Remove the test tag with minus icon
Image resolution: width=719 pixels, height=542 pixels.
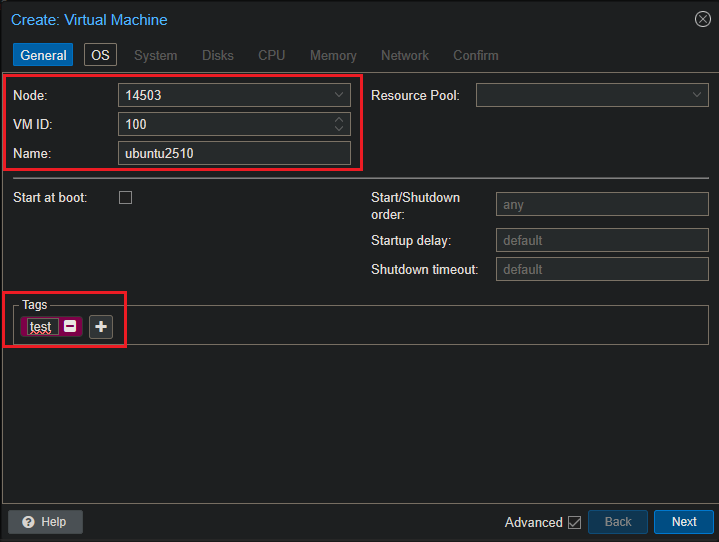click(x=70, y=326)
